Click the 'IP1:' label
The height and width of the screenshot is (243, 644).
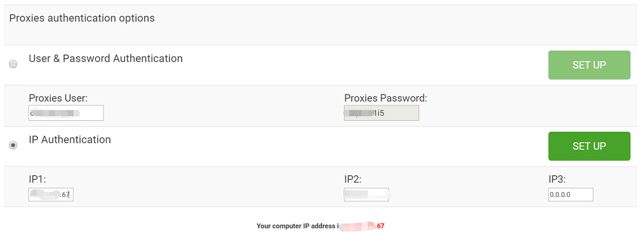(37, 179)
